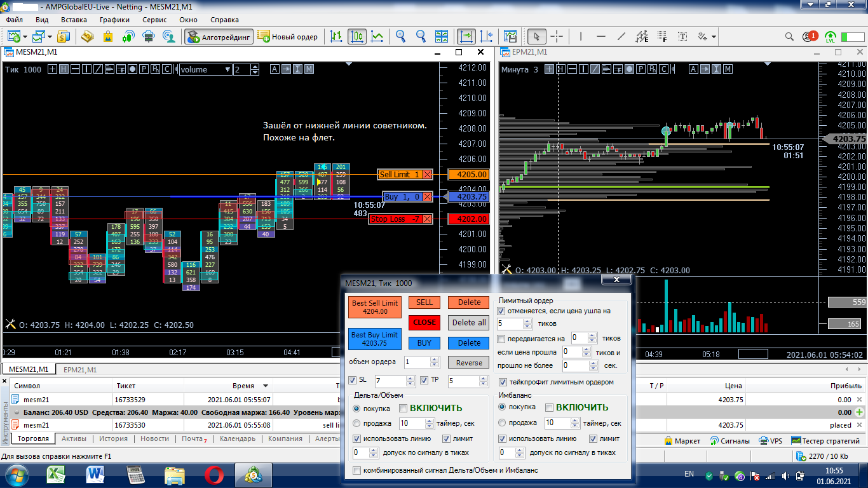
Task: Click the red CLOSE button in panel
Action: 424,322
